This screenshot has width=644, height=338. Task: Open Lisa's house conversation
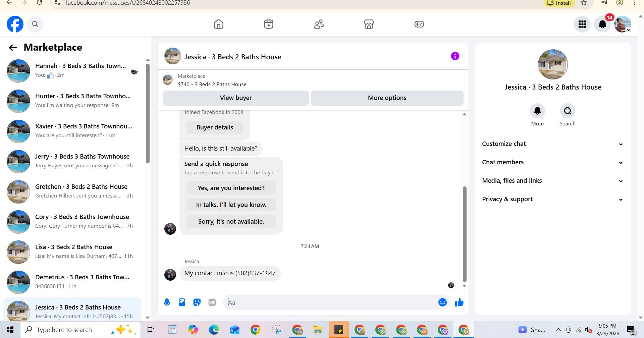pyautogui.click(x=72, y=252)
